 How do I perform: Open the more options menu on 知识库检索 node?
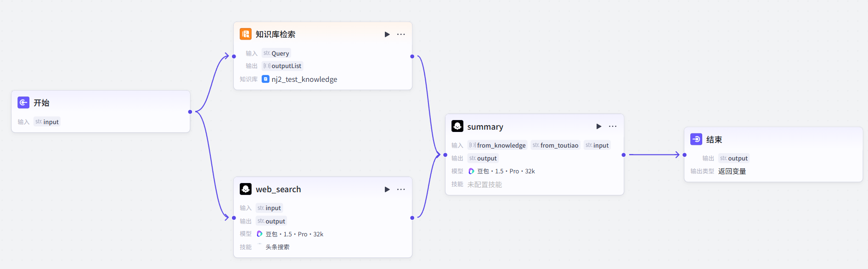pos(401,34)
